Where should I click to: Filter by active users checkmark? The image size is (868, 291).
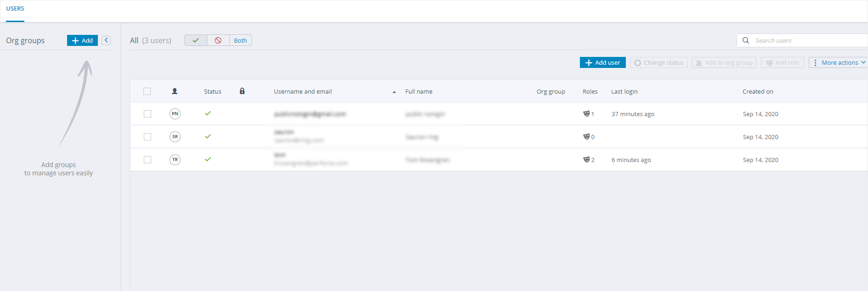[196, 40]
